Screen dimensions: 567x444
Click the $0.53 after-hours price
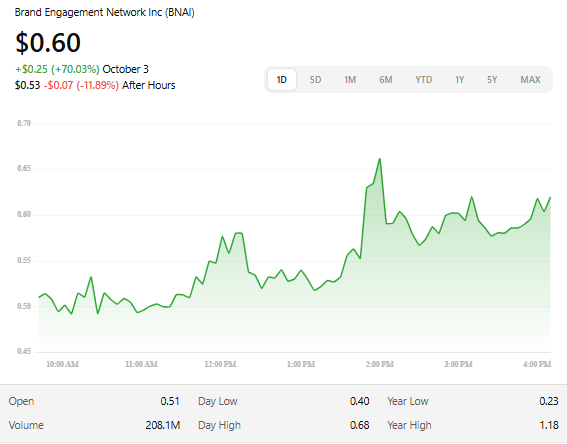click(27, 85)
